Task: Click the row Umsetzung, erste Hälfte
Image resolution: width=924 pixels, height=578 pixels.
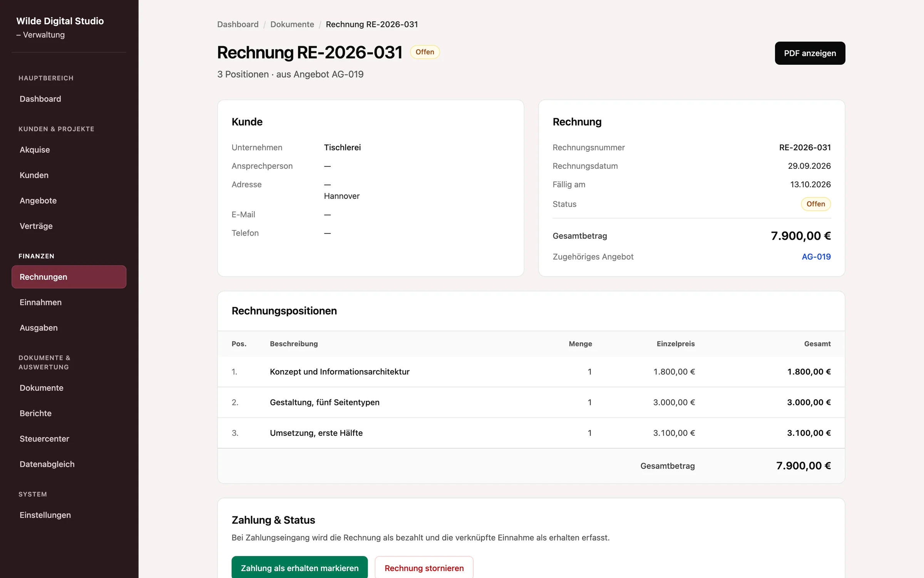Action: (531, 433)
